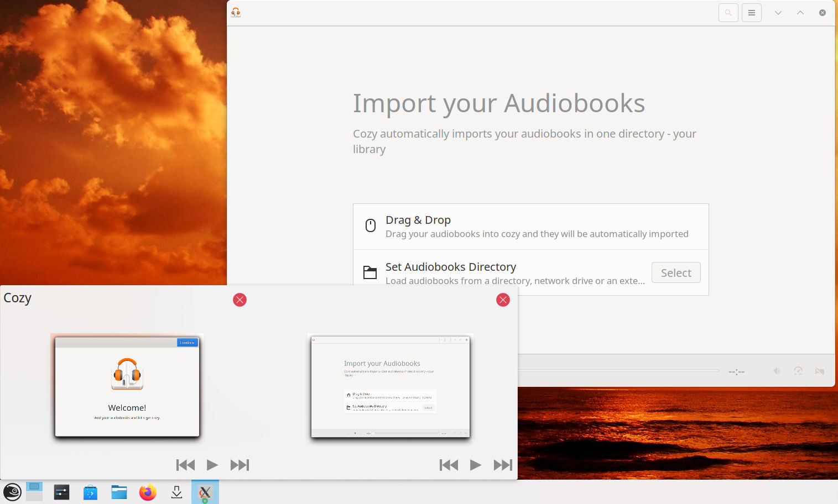Click play under the Import preview
This screenshot has width=838, height=504.
coord(475,465)
